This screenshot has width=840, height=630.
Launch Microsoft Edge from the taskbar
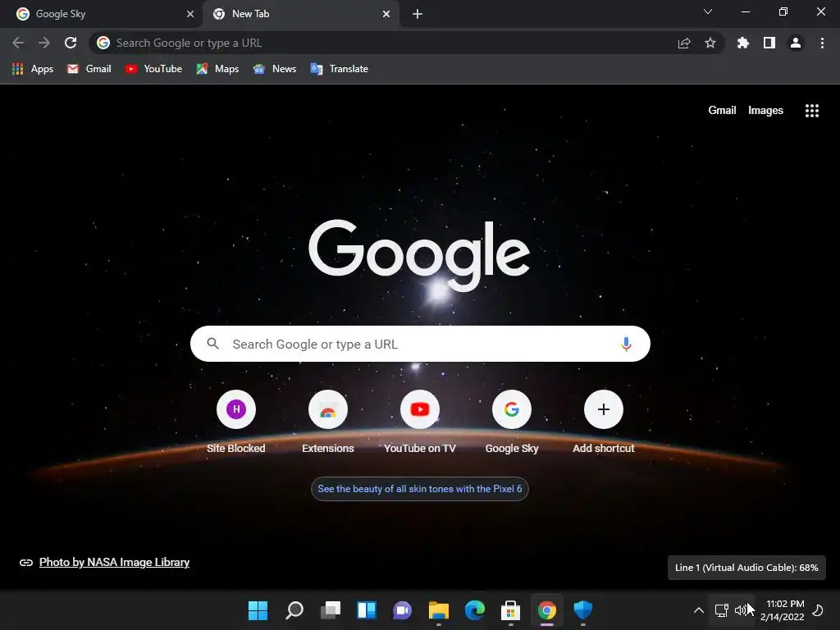[475, 610]
